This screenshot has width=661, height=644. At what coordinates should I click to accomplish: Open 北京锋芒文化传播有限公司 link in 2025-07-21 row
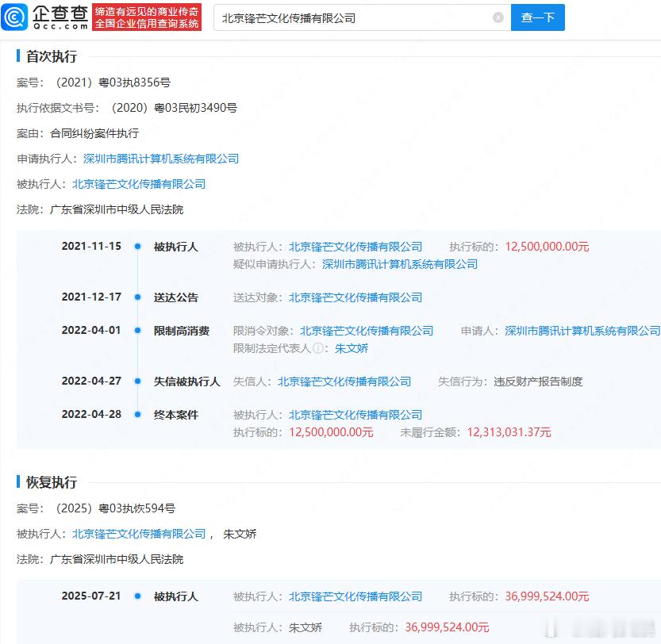coord(355,596)
